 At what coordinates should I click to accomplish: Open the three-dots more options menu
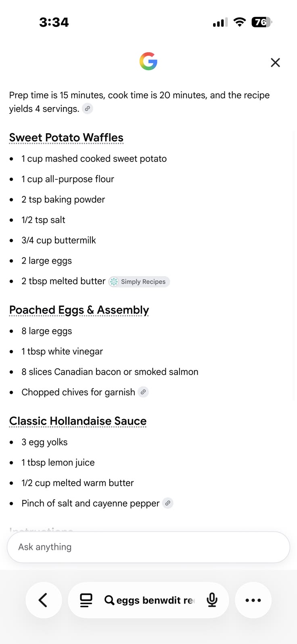coord(253,600)
